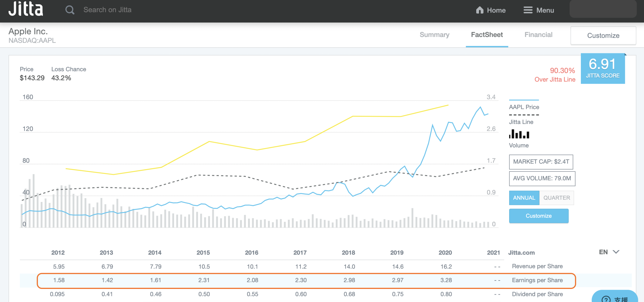Click the Home house icon
The width and height of the screenshot is (644, 302).
[480, 10]
